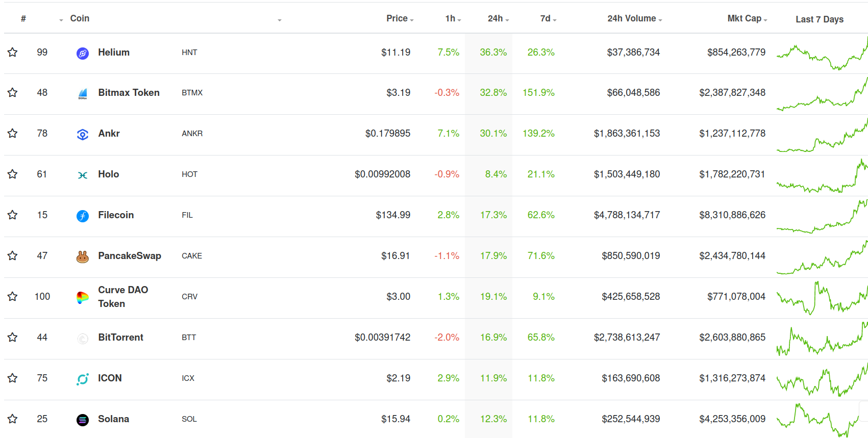
Task: Sort by 24h change column
Action: point(498,18)
